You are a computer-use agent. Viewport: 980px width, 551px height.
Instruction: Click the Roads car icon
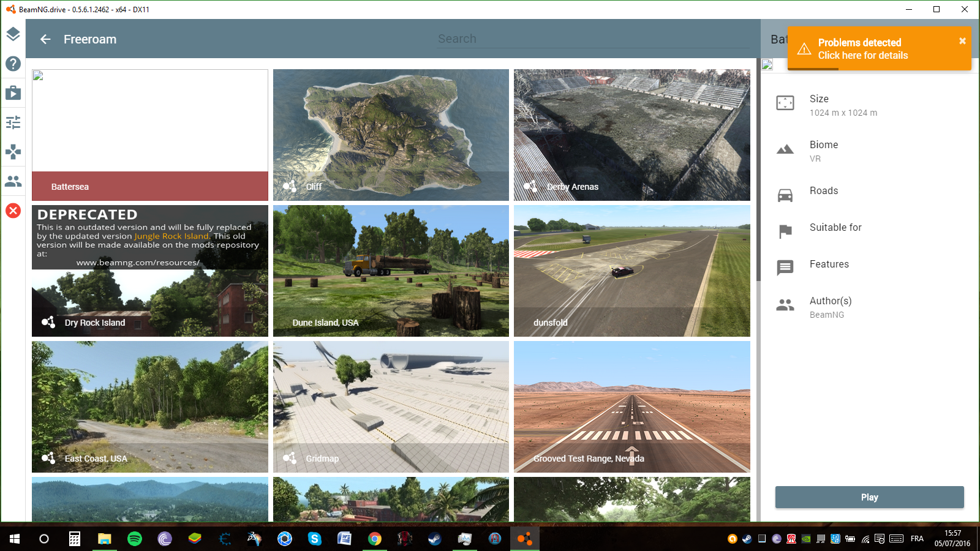pyautogui.click(x=785, y=195)
